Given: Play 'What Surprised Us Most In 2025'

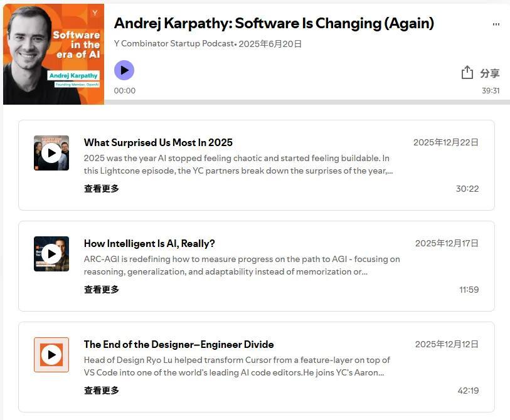Looking at the screenshot, I should click(51, 153).
